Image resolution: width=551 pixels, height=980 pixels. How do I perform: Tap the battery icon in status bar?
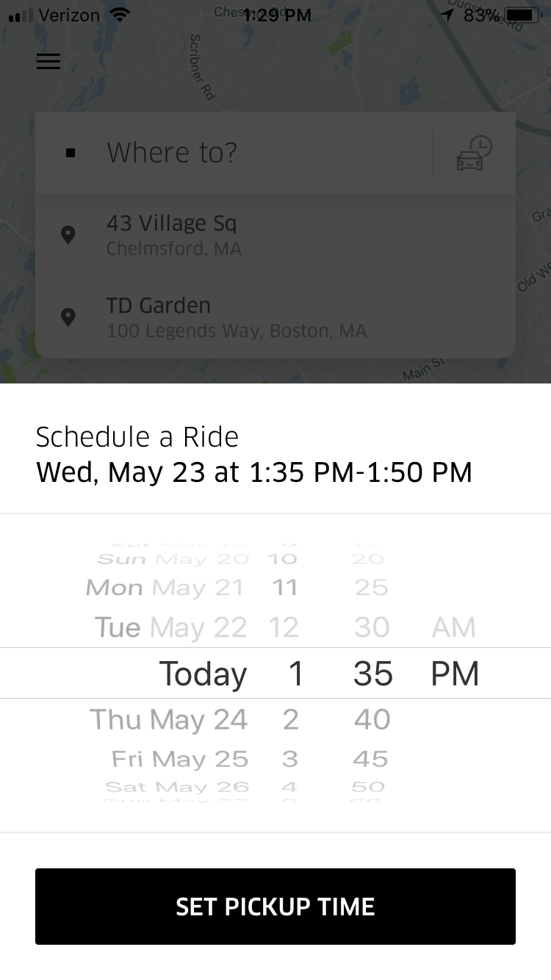pyautogui.click(x=522, y=15)
